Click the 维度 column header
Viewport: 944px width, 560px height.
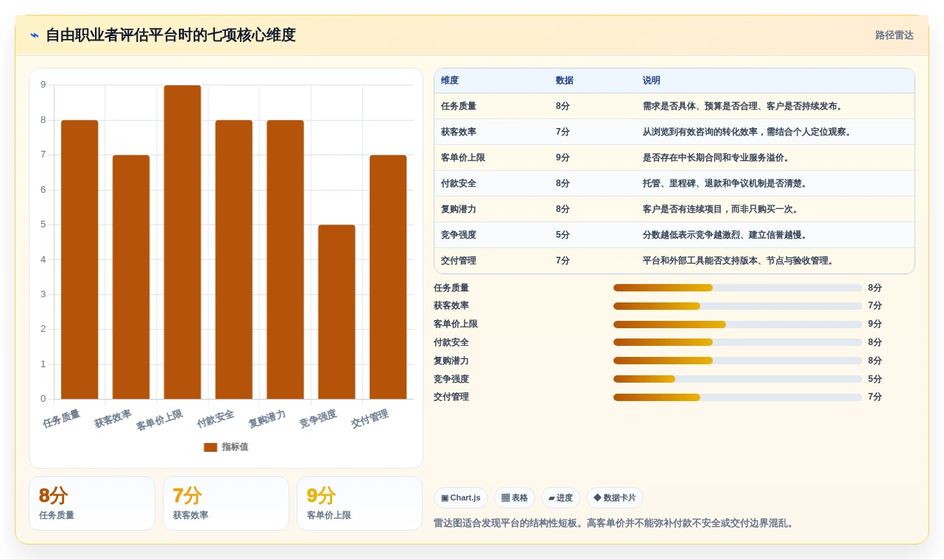click(450, 80)
